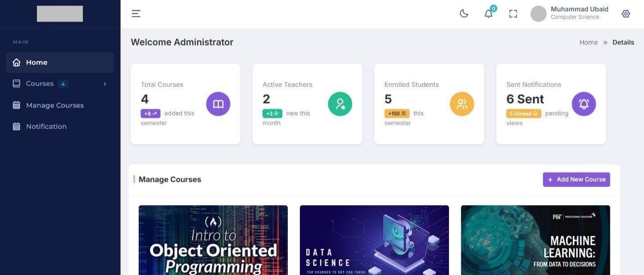Open the Muhammad Ubaid profile menu
This screenshot has height=275, width=644.
[x=570, y=14]
